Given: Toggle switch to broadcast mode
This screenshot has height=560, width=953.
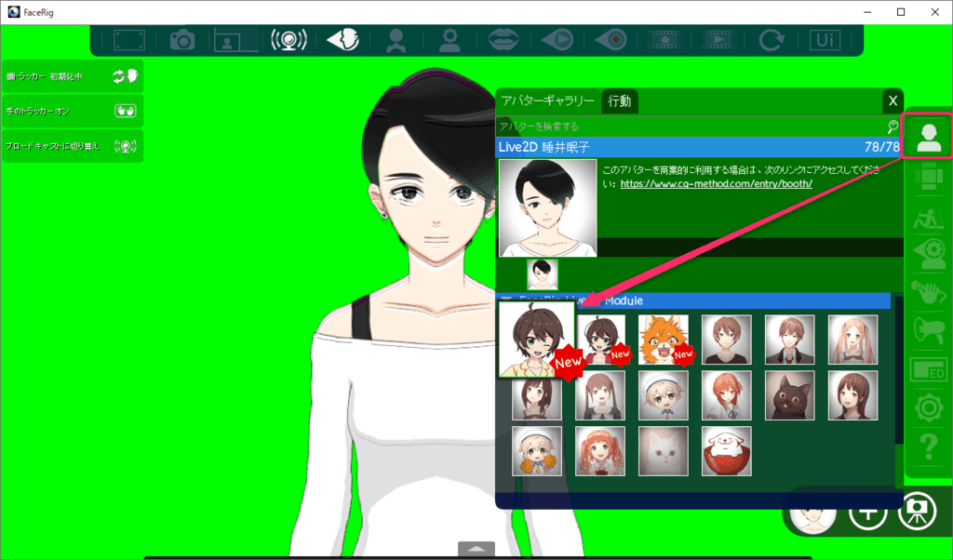Looking at the screenshot, I should [x=73, y=146].
